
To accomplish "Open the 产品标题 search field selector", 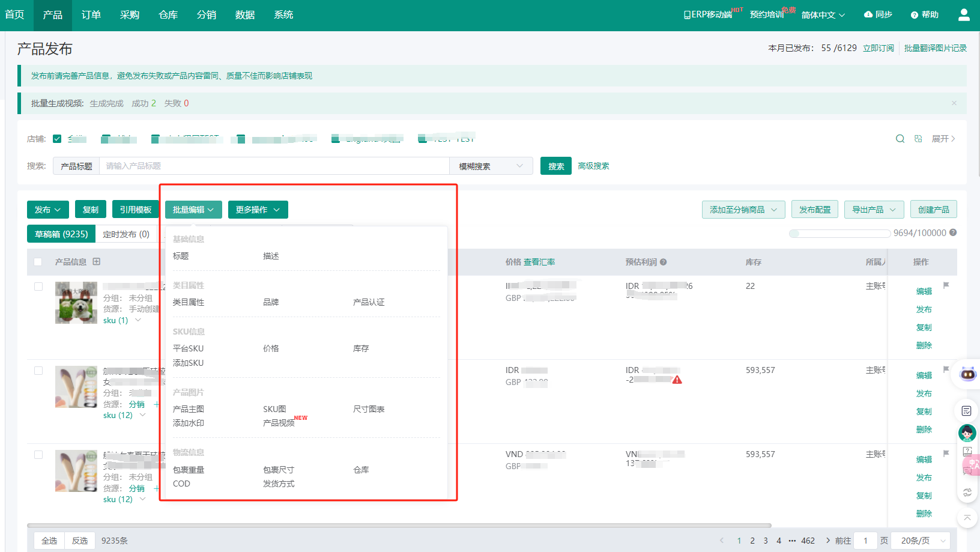I will [x=76, y=166].
